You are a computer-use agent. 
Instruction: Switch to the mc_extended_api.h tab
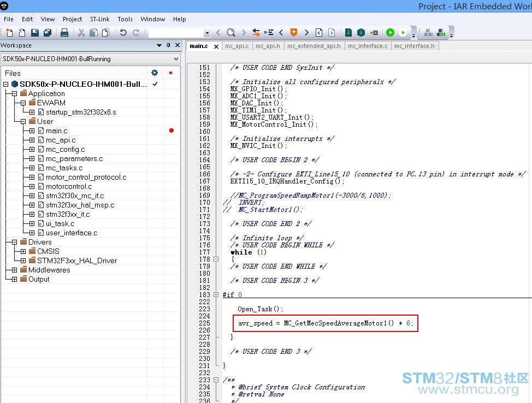(314, 46)
